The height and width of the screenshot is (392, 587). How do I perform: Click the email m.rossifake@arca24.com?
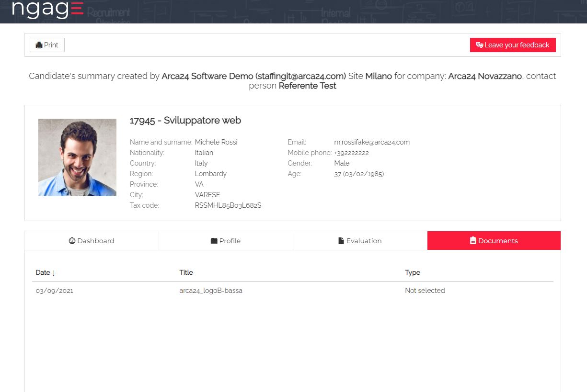point(371,142)
